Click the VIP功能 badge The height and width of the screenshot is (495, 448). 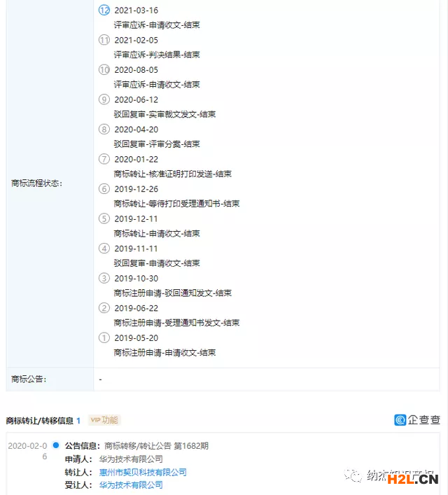point(104,420)
